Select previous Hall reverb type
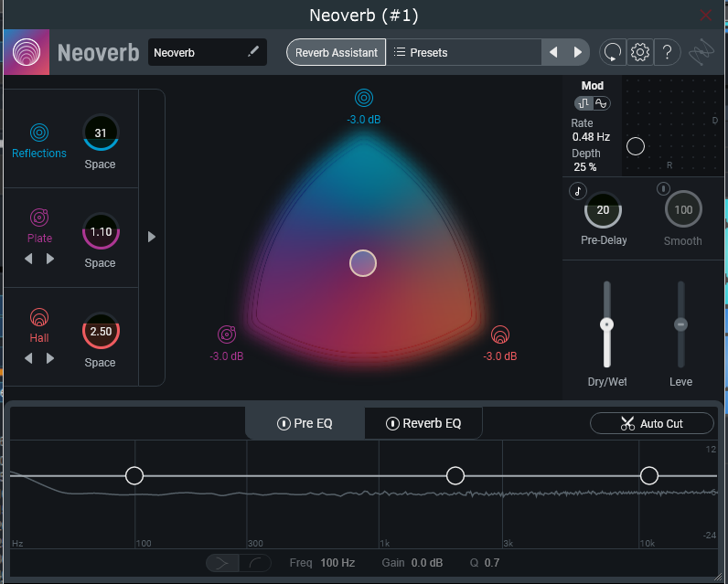Viewport: 728px width, 584px height. pos(28,358)
